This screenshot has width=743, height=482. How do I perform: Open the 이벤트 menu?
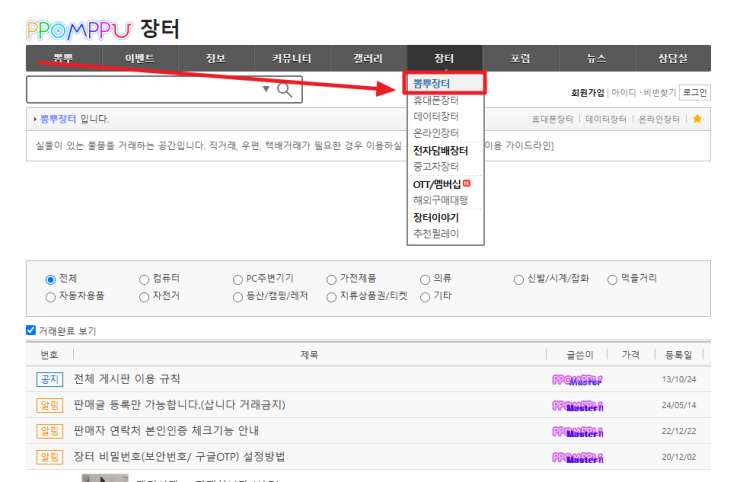pyautogui.click(x=140, y=58)
